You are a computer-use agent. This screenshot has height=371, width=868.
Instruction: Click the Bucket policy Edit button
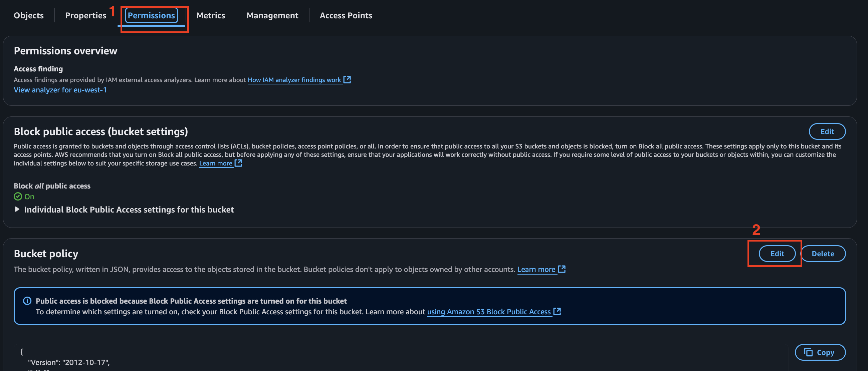pos(777,254)
